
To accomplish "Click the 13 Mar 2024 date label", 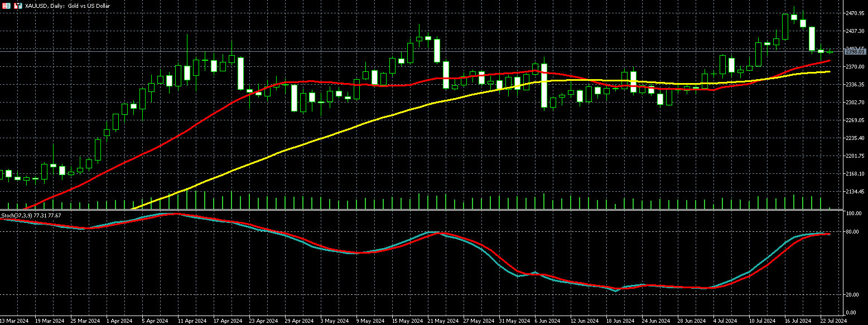I will click(15, 321).
